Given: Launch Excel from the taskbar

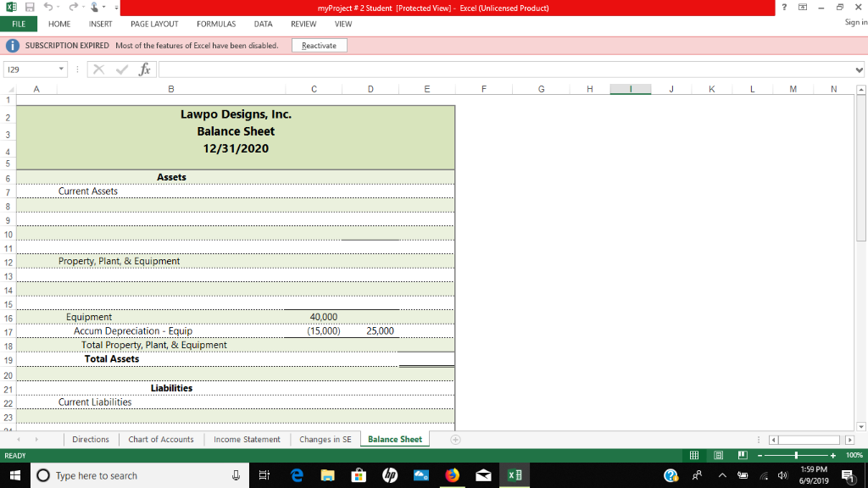Looking at the screenshot, I should pos(514,475).
